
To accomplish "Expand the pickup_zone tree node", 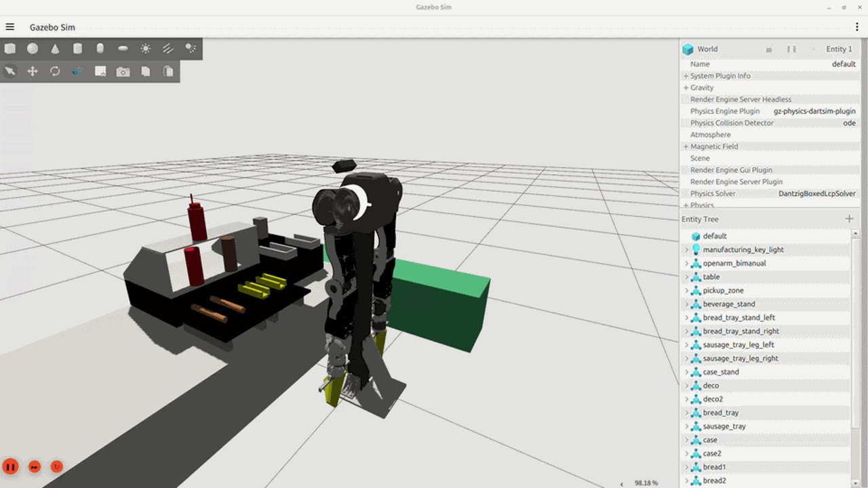I will pos(686,290).
